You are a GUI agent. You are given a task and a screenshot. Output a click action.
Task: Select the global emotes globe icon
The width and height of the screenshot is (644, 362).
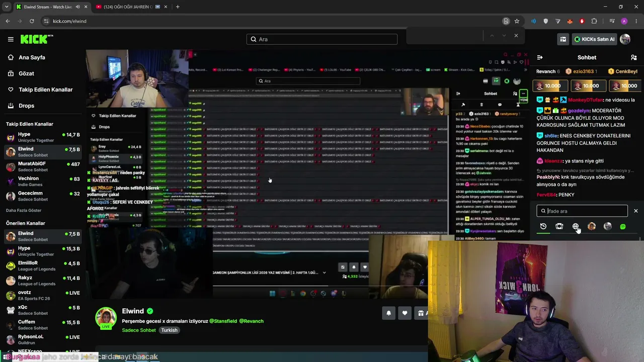(576, 227)
